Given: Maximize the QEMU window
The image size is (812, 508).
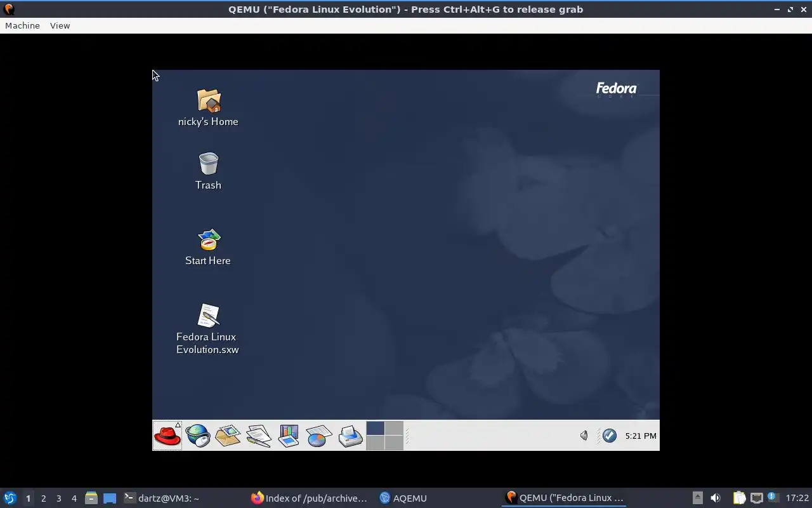Looking at the screenshot, I should [790, 9].
